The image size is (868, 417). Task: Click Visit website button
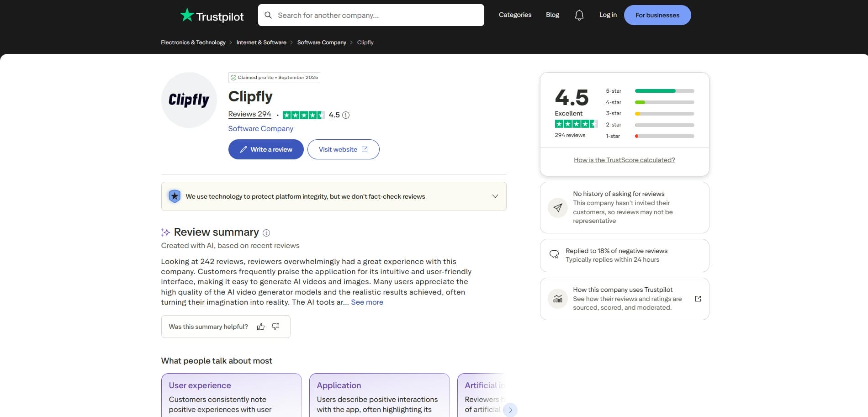point(343,149)
